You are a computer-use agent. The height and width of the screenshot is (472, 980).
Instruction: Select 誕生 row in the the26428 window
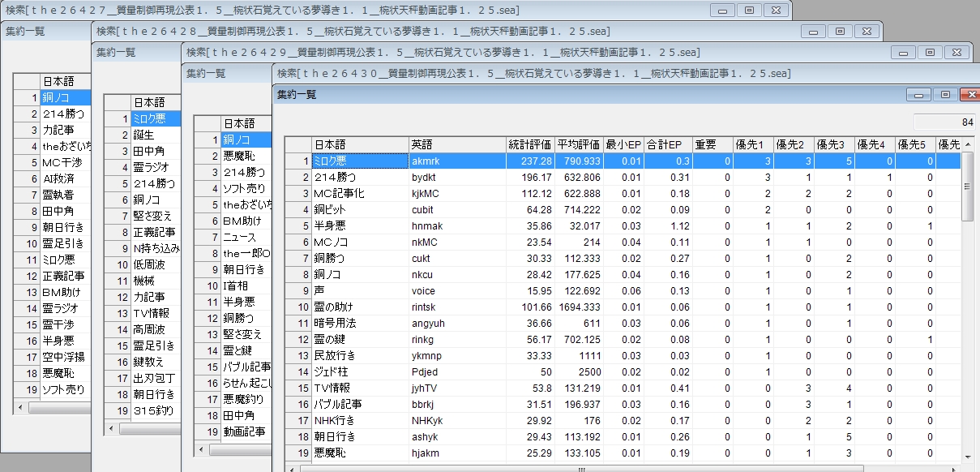click(x=154, y=135)
